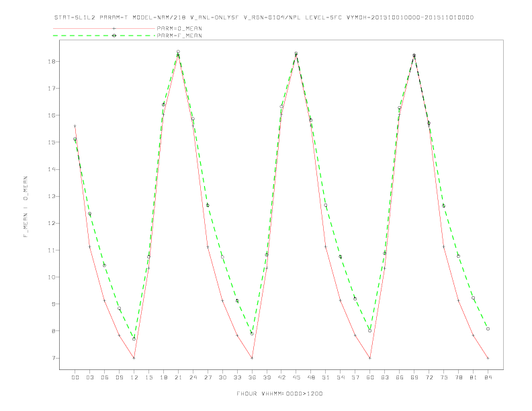The width and height of the screenshot is (532, 411).
Task: Click y-axis tick label 14
Action: [52, 169]
